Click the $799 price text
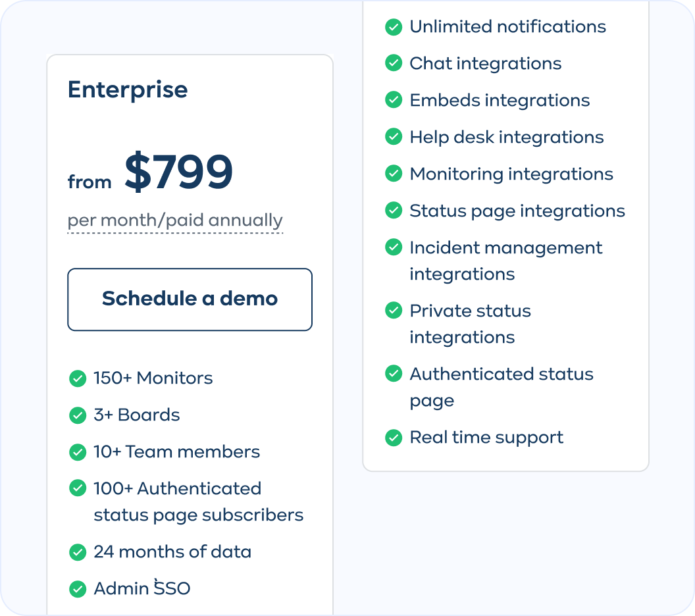The height and width of the screenshot is (616, 695). coord(178,171)
